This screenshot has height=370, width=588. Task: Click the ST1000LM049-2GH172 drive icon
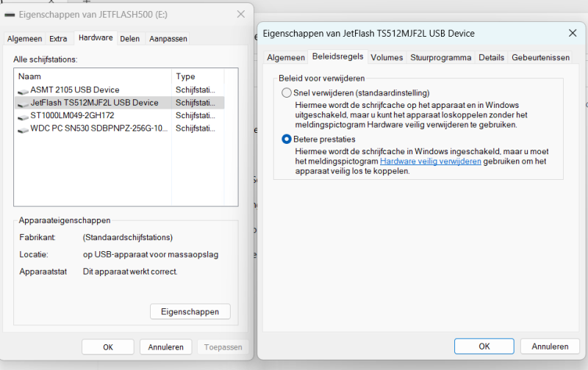[24, 115]
